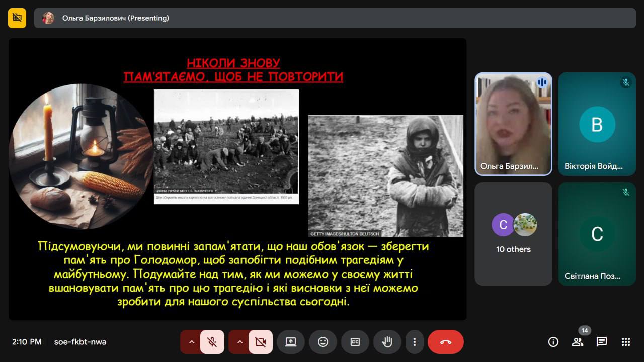Expand audio settings arrow beside microphone
Viewport: 644px width, 362px height.
pos(191,342)
